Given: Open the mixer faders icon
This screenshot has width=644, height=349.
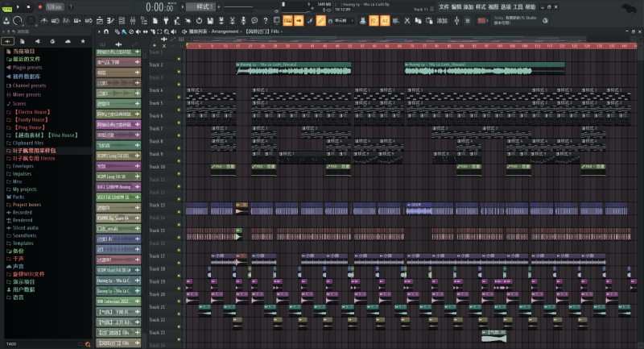Looking at the screenshot, I should pyautogui.click(x=133, y=21).
